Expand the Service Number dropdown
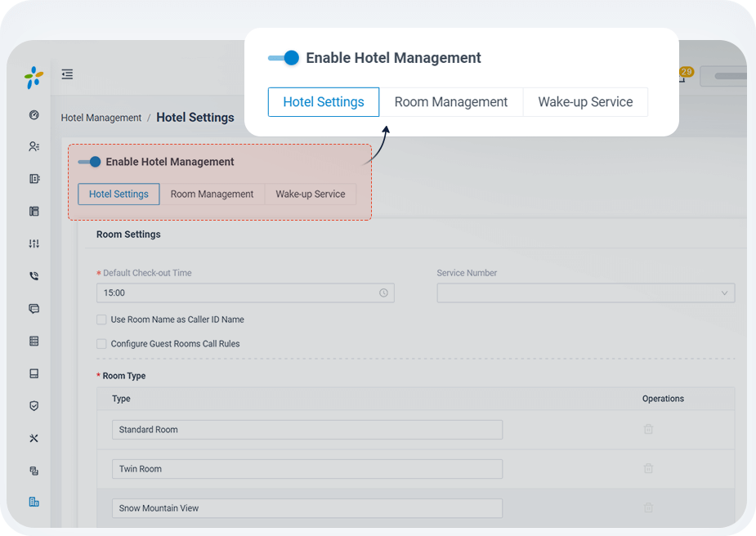 click(x=585, y=293)
